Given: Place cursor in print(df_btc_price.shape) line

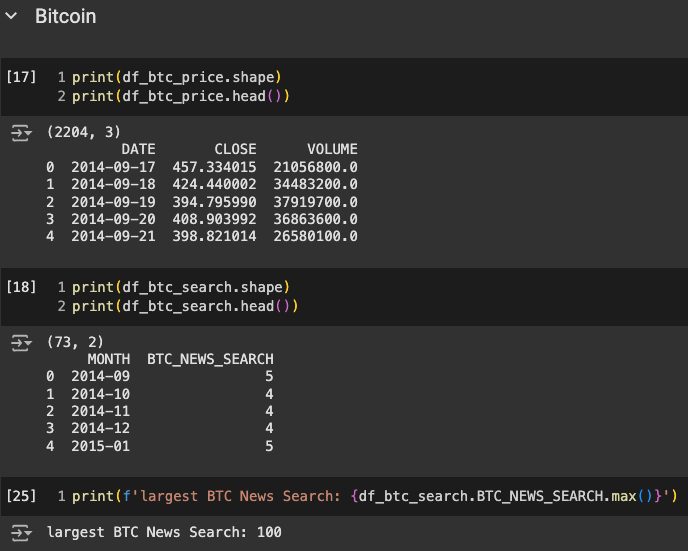Looking at the screenshot, I should pyautogui.click(x=176, y=77).
